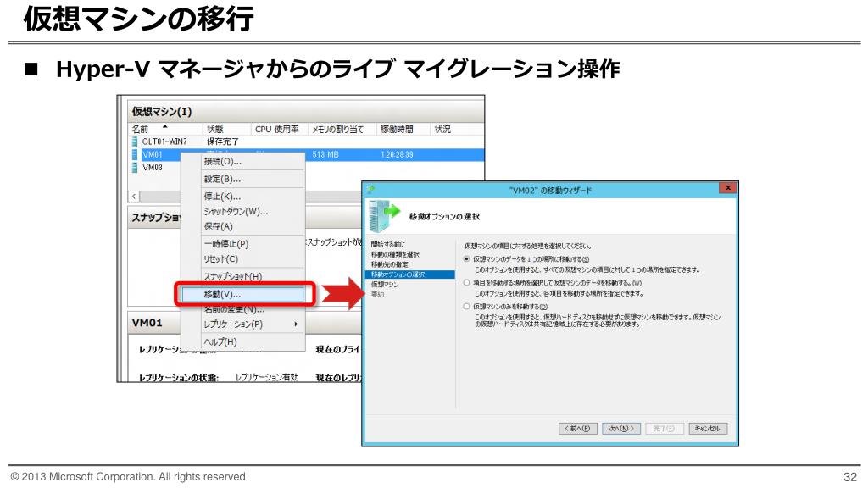The height and width of the screenshot is (488, 868).
Task: Click the VM01 row server icon
Action: pyautogui.click(x=135, y=154)
